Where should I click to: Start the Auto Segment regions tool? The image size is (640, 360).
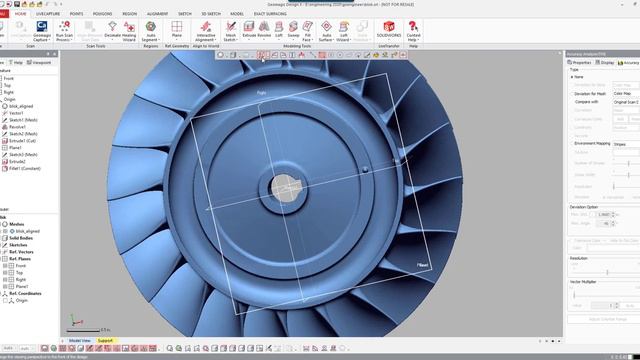(x=151, y=31)
